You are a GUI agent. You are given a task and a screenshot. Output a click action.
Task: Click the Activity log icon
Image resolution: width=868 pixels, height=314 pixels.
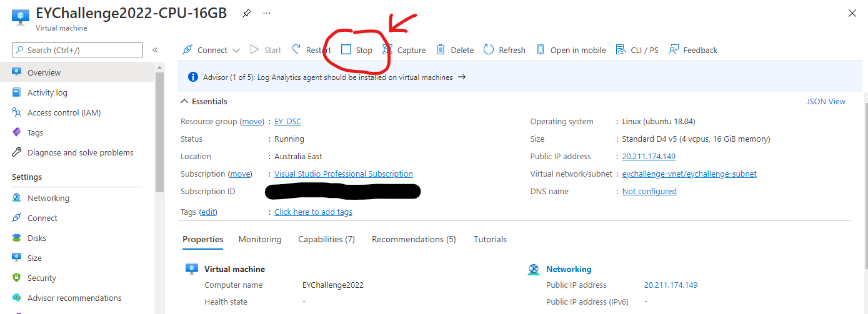point(17,92)
